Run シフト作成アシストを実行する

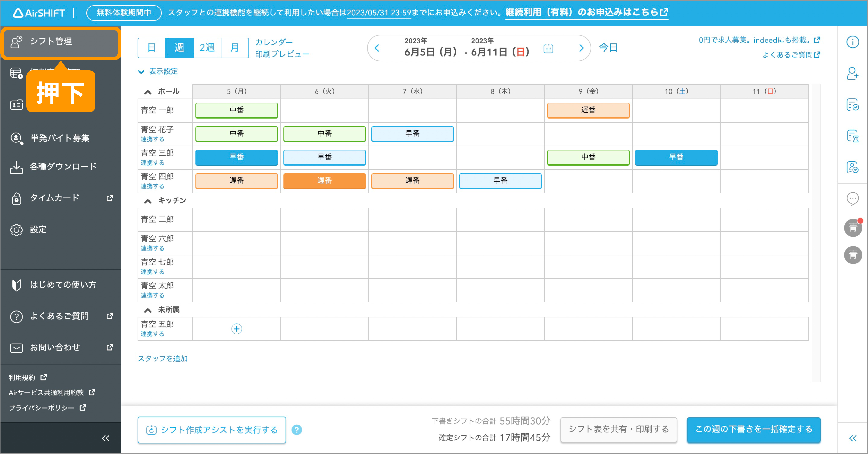(x=212, y=430)
